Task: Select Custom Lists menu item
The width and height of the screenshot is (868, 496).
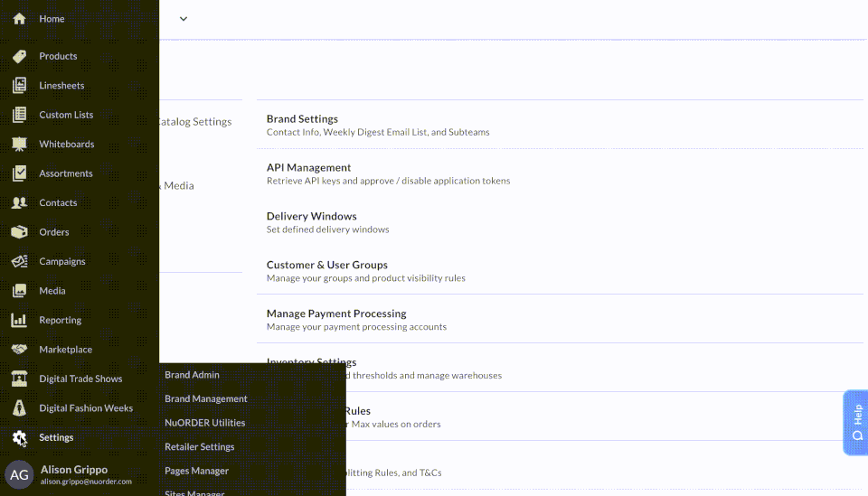Action: click(66, 115)
